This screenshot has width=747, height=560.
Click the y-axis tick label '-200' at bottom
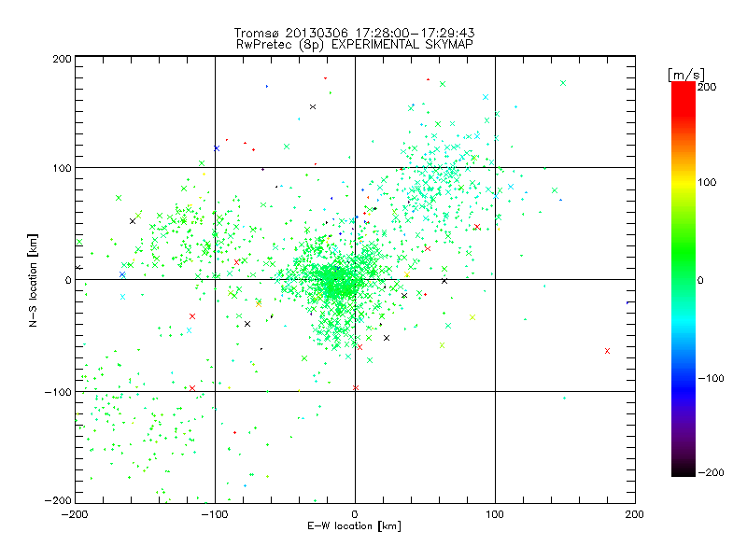[x=58, y=500]
